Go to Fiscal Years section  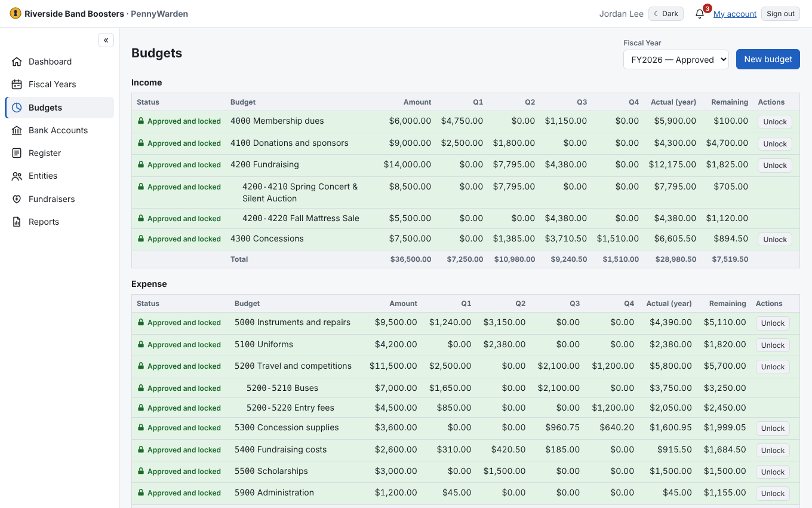click(x=59, y=84)
